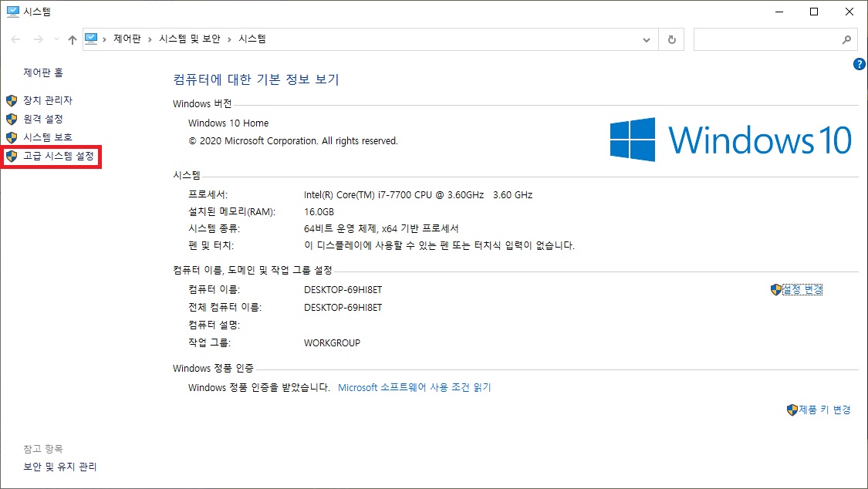
Task: Click the 제품 키 변경 link
Action: (824, 410)
